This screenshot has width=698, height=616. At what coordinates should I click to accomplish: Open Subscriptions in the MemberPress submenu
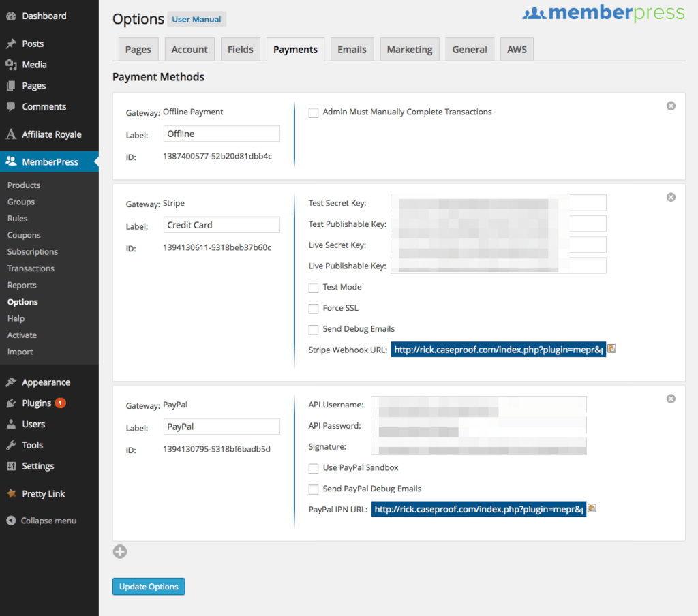click(33, 252)
